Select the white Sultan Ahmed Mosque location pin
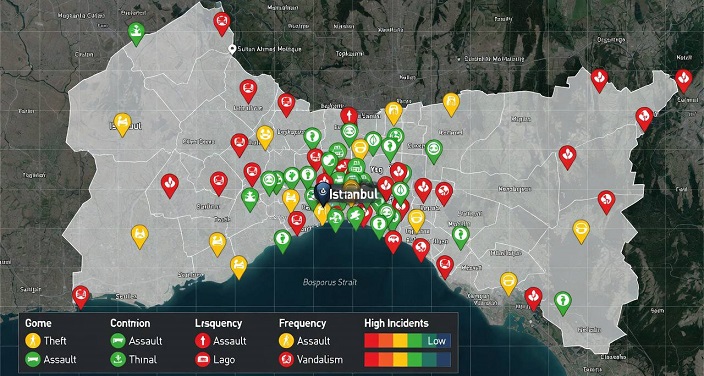This screenshot has width=704, height=376. 232,49
